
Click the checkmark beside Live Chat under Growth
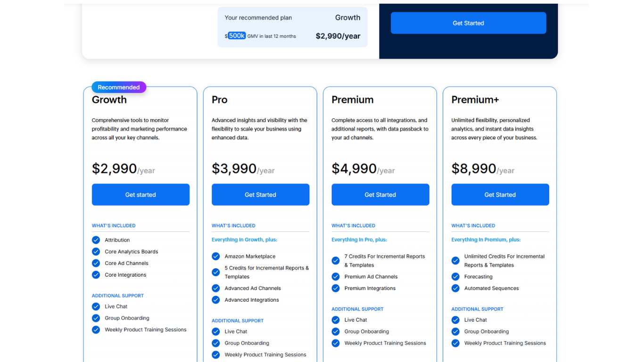[x=96, y=306]
